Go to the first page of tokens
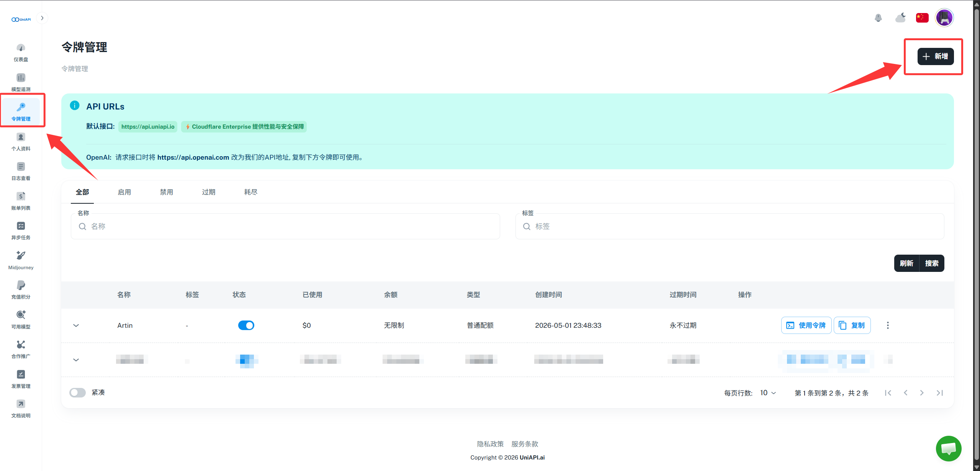The height and width of the screenshot is (471, 980). click(888, 393)
